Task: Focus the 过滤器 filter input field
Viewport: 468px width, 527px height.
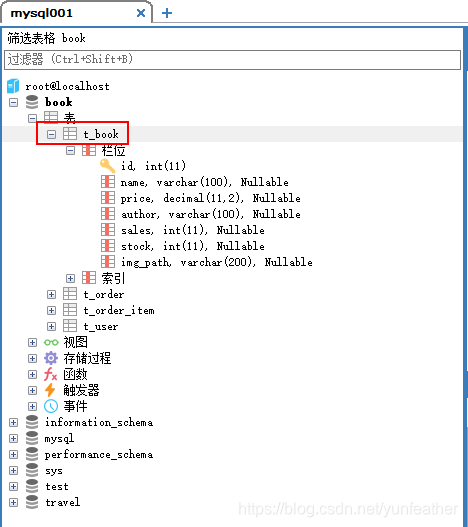Action: pos(232,60)
